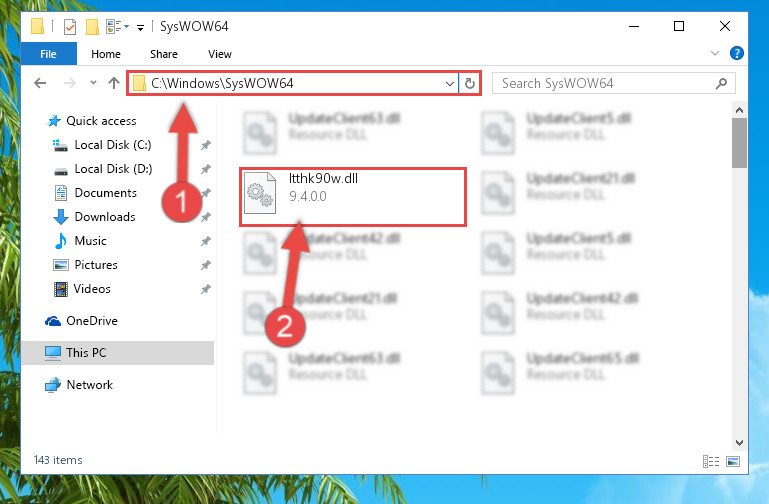The width and height of the screenshot is (769, 504).
Task: Open the recent locations dropdown
Action: pos(93,83)
